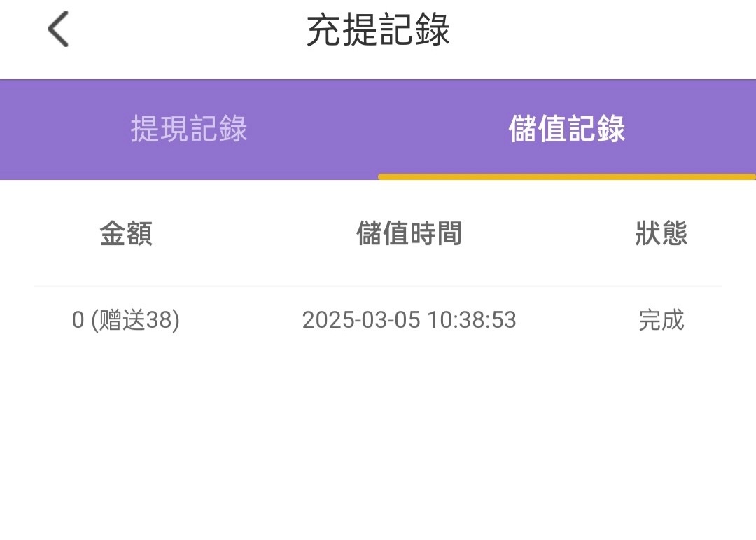
Task: Click the 金額 column header
Action: pyautogui.click(x=126, y=234)
